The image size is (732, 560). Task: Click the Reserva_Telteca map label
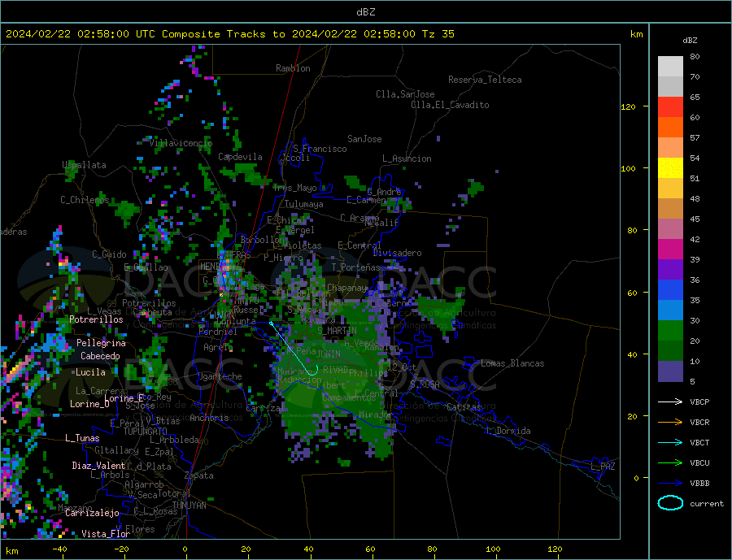coord(485,80)
